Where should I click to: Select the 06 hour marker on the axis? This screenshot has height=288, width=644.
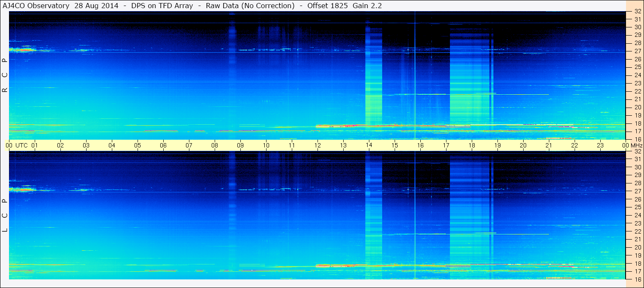pyautogui.click(x=163, y=145)
